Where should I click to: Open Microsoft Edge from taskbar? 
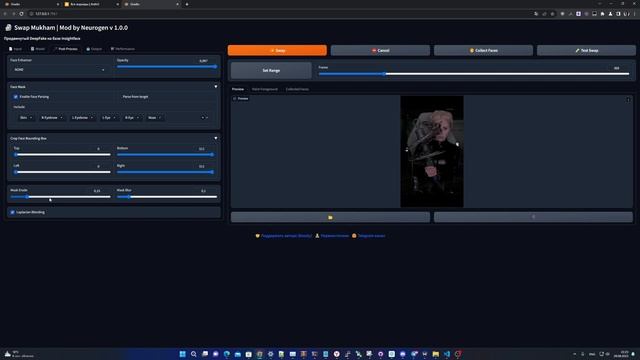point(227,354)
